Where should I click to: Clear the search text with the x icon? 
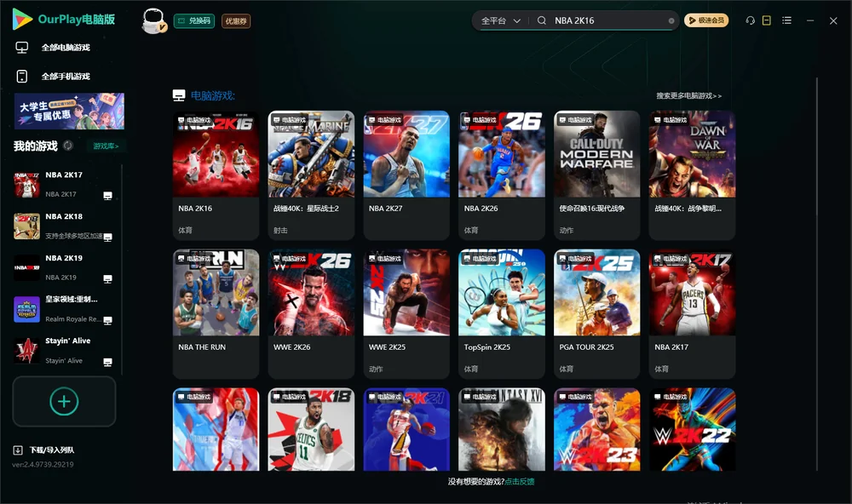pos(671,21)
